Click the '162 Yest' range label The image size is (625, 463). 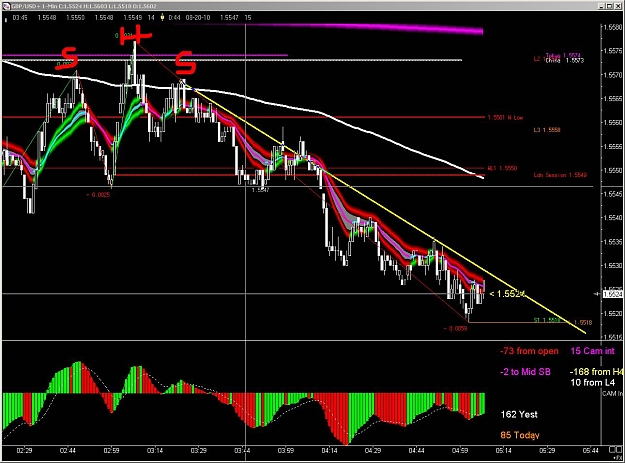[x=519, y=414]
